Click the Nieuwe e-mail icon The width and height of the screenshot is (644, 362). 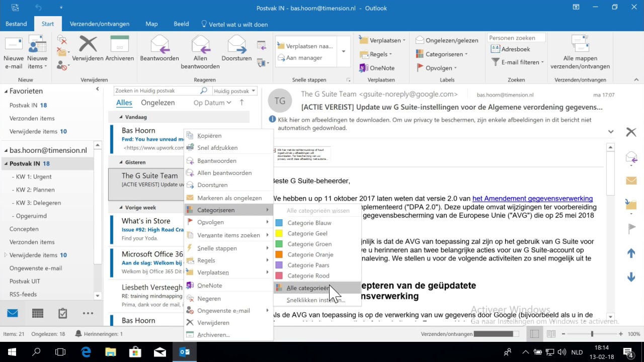pyautogui.click(x=14, y=53)
